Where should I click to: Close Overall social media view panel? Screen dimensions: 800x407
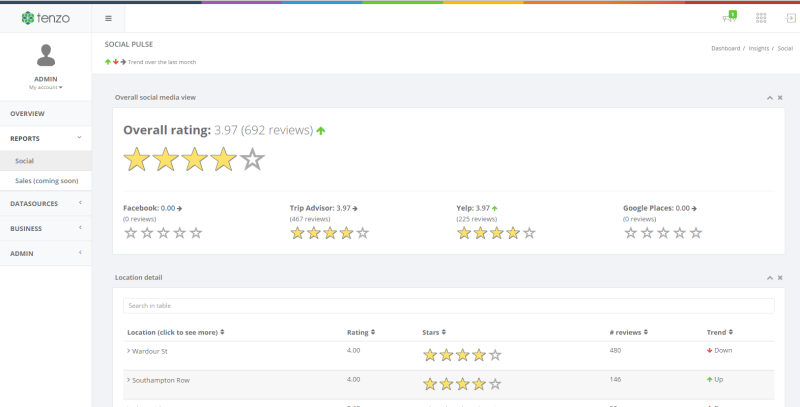pyautogui.click(x=780, y=97)
